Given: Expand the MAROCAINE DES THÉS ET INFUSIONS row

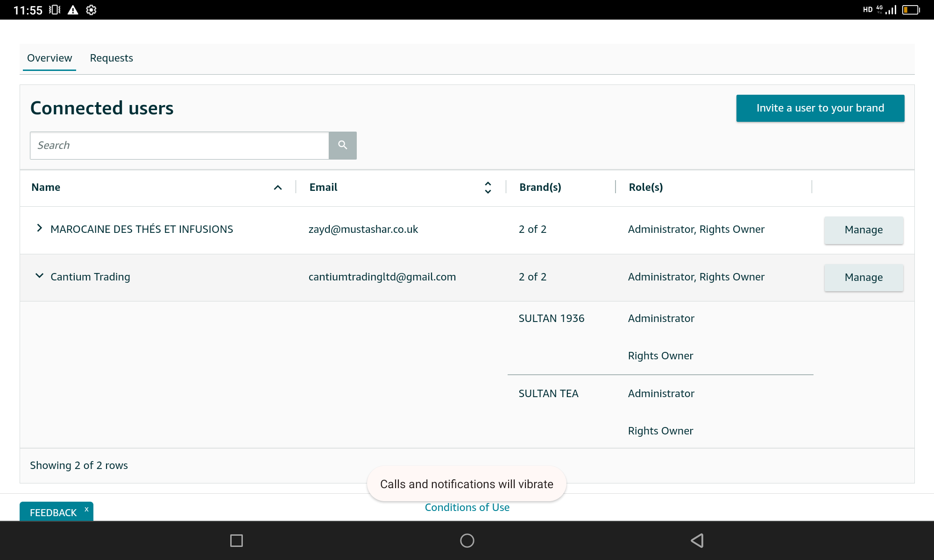Looking at the screenshot, I should click(40, 228).
